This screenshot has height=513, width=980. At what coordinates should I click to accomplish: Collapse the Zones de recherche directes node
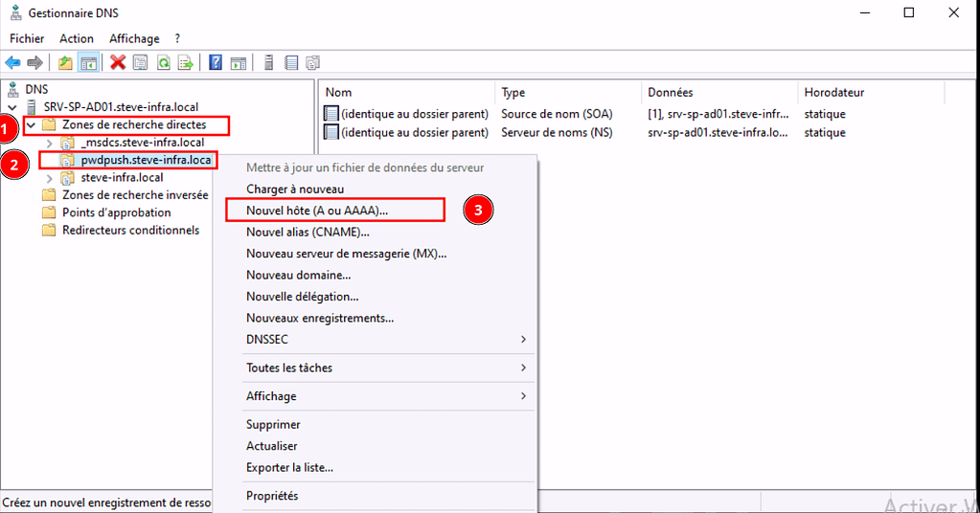[x=32, y=125]
